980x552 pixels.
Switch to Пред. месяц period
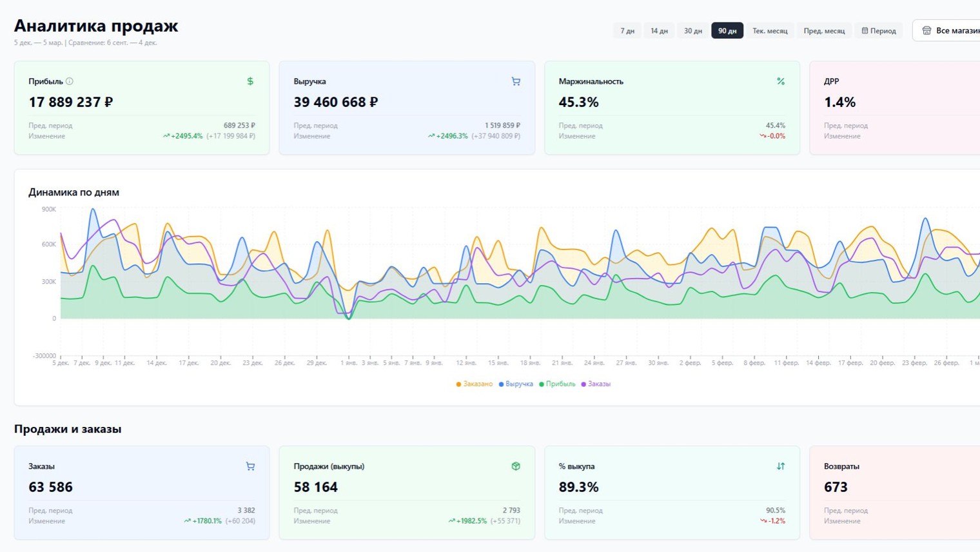[824, 30]
